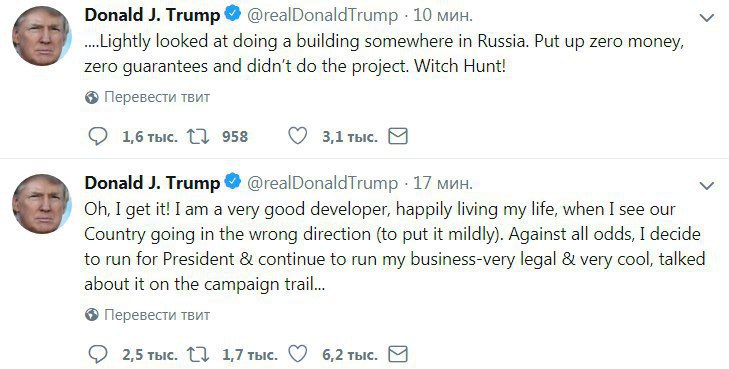729x369 pixels.
Task: Like the Witch Hunt tweet
Action: pos(298,136)
